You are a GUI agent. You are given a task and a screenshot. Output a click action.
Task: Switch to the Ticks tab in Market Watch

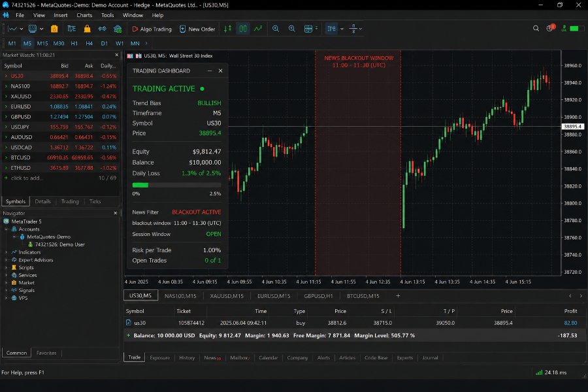point(95,201)
